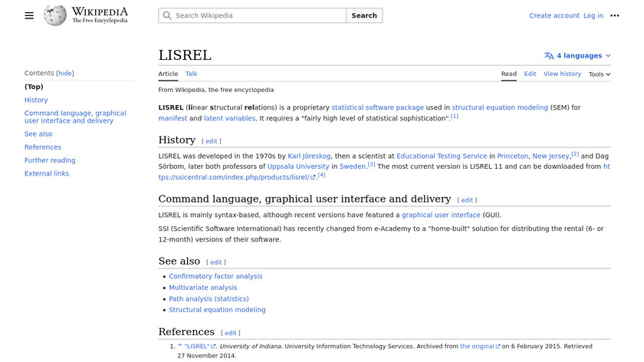The height and width of the screenshot is (362, 644).
Task: Click citation [2] superscript
Action: tap(575, 154)
